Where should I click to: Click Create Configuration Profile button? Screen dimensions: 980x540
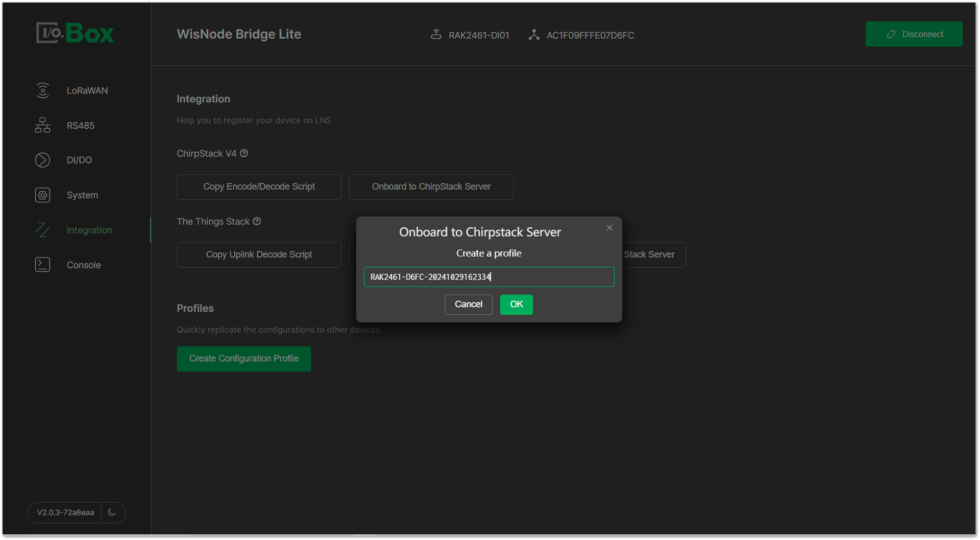244,359
